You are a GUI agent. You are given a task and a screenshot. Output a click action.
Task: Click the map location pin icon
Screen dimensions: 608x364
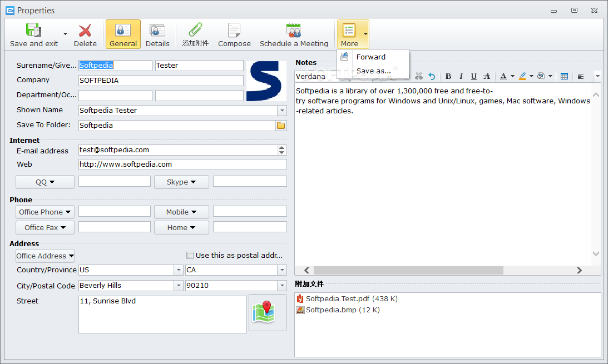[267, 312]
